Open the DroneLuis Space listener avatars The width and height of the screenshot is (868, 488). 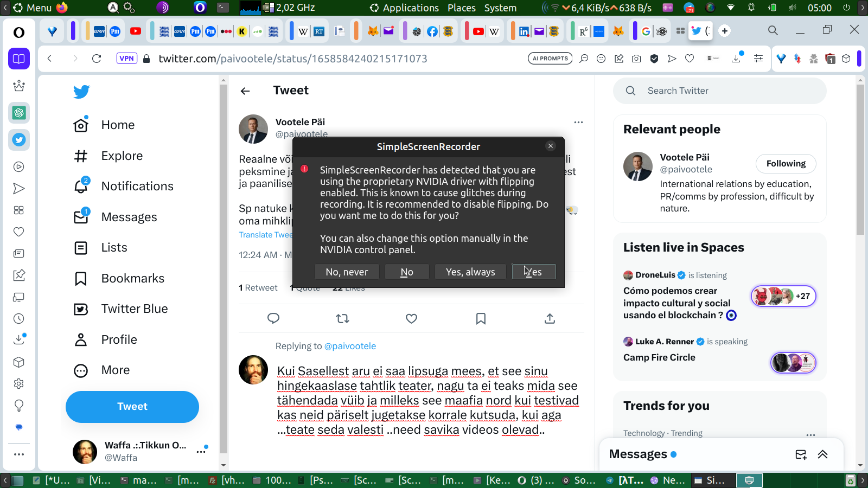tap(783, 296)
